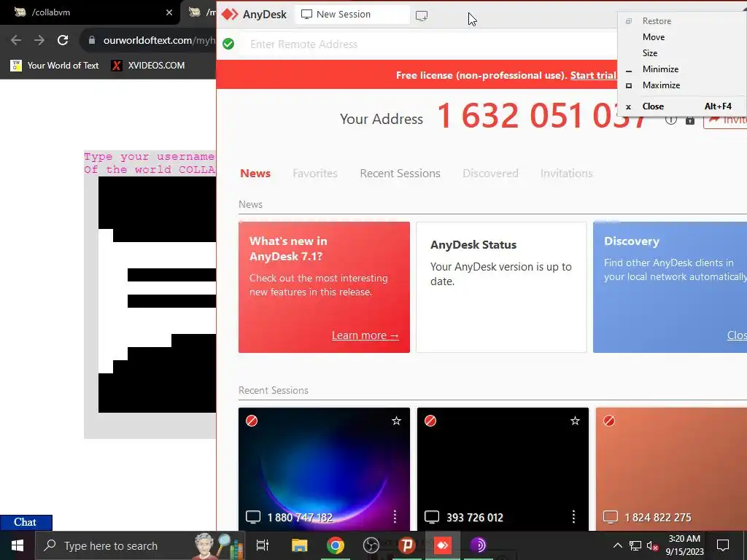Open the XVIDEOS.COM bookmark in Chrome
This screenshot has height=560, width=747.
pos(147,65)
